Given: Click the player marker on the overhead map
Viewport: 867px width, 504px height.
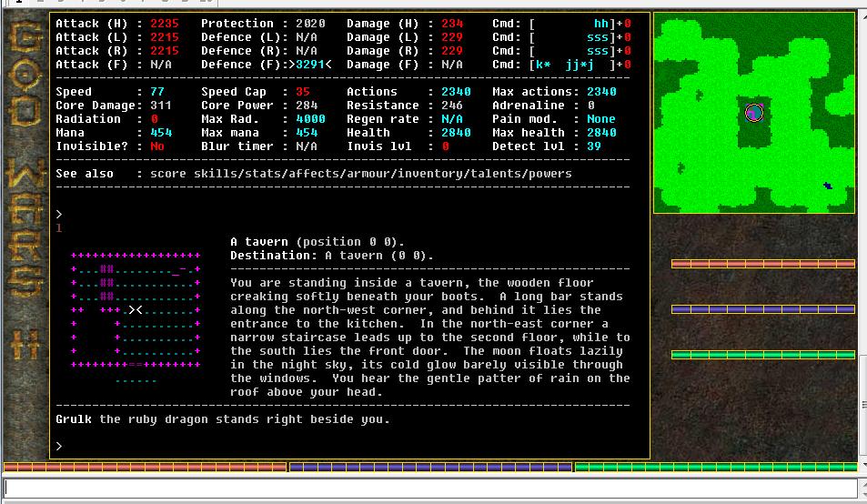Looking at the screenshot, I should [753, 113].
